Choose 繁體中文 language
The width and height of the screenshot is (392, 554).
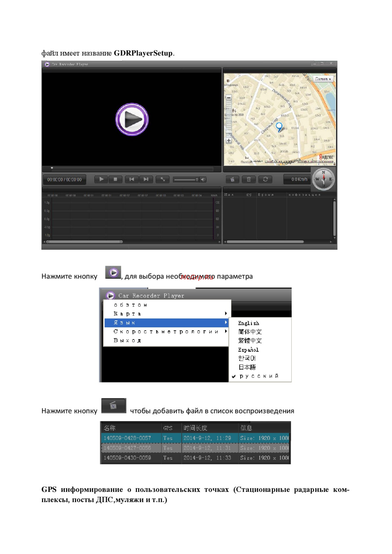coord(250,341)
